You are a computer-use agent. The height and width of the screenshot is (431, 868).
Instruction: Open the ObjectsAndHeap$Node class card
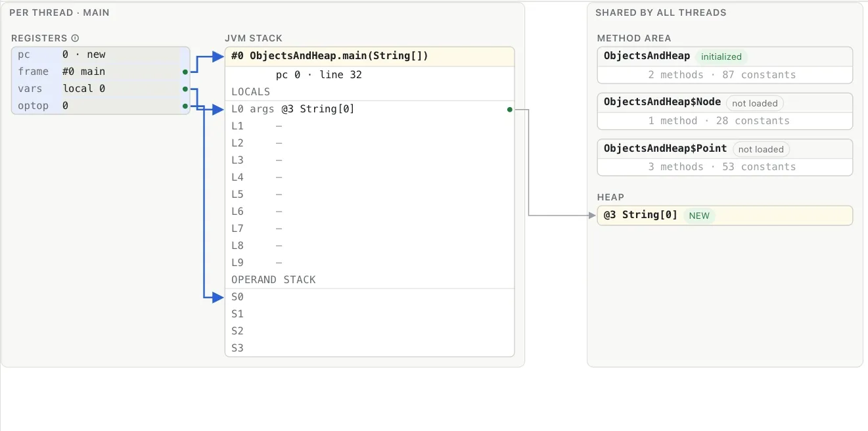(x=725, y=111)
